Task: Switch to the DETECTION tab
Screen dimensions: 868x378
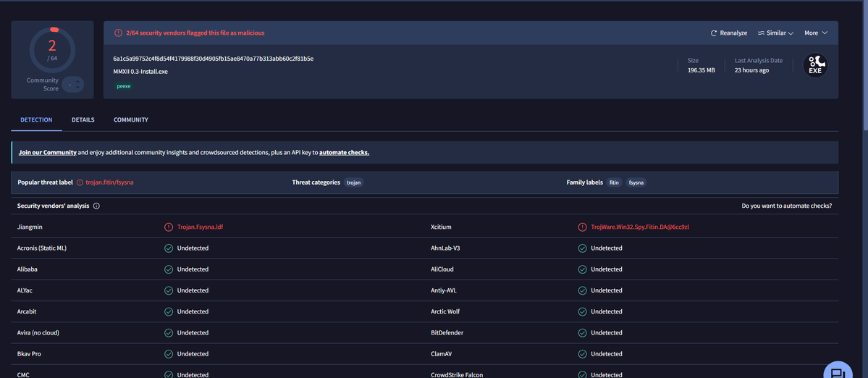Action: [36, 119]
